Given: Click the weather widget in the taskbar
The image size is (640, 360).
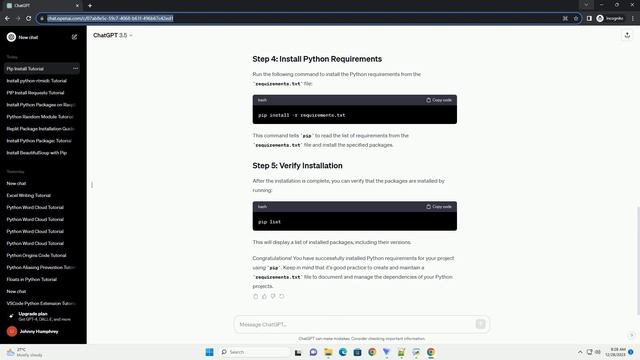Looking at the screenshot, I should coord(24,352).
